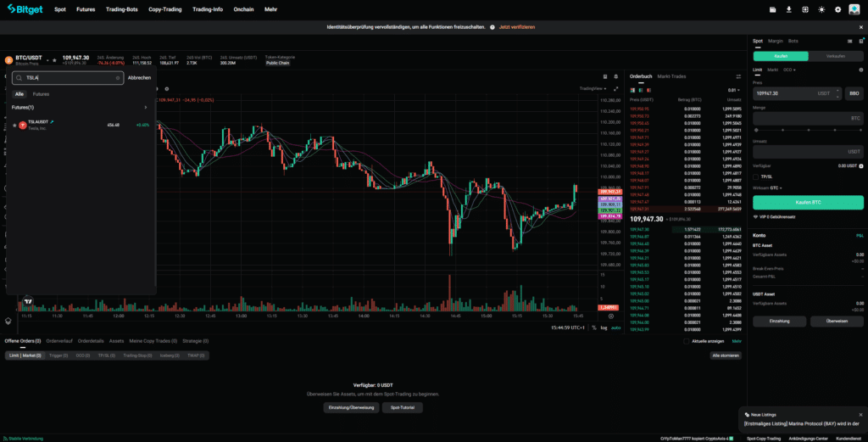
Task: Toggle the chart log scale
Action: click(604, 328)
